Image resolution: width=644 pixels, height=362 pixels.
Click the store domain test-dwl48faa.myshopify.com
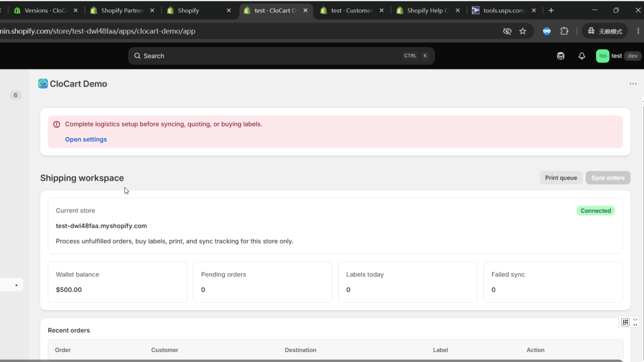click(x=101, y=226)
